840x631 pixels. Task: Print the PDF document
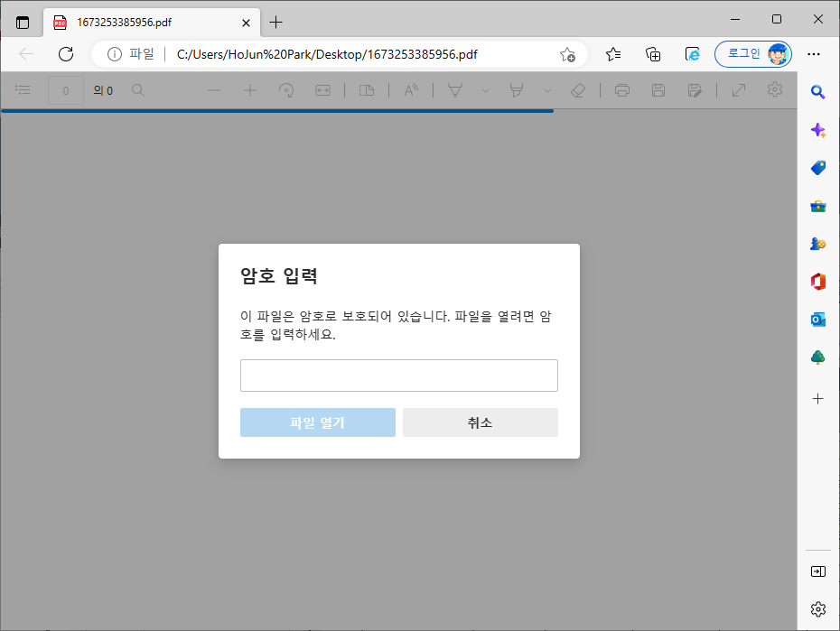click(x=622, y=90)
